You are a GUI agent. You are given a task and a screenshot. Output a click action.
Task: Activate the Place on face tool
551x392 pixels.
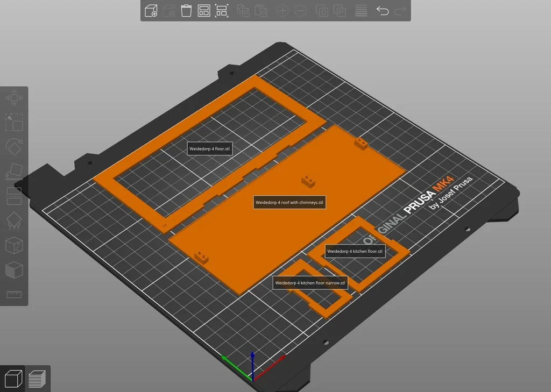click(14, 172)
